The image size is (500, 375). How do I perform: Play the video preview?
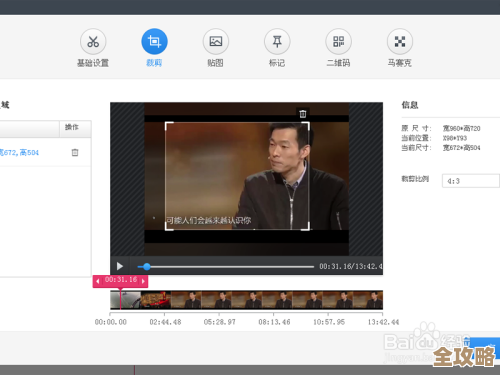120,266
